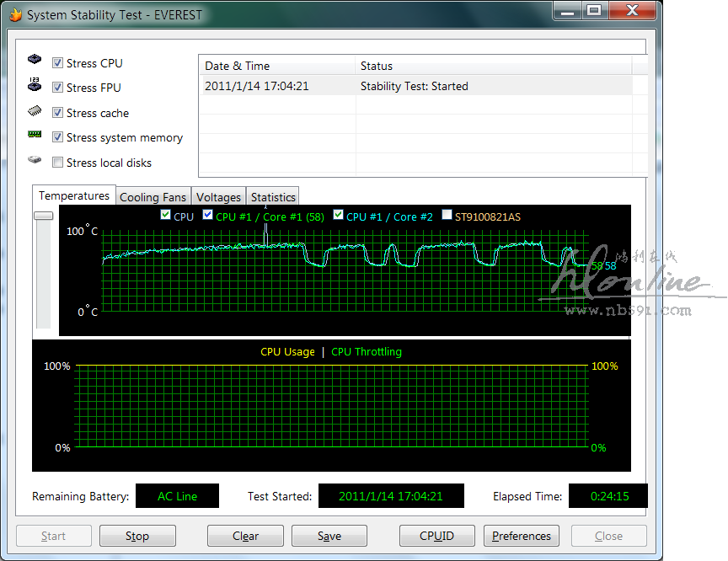
Task: Click the Close button at bottom right
Action: pos(608,536)
